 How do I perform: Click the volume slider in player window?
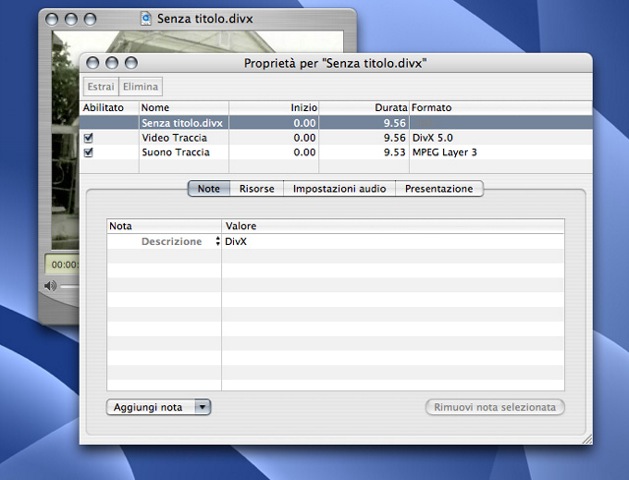[x=69, y=286]
